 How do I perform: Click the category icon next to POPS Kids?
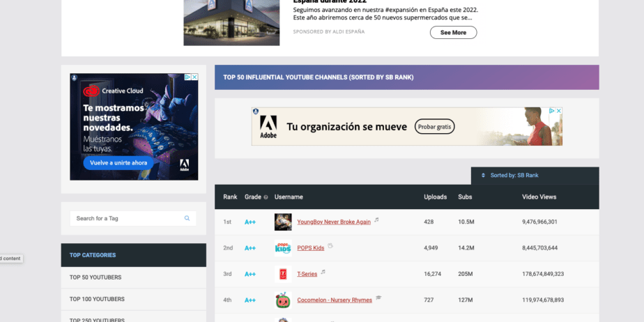[x=330, y=247]
